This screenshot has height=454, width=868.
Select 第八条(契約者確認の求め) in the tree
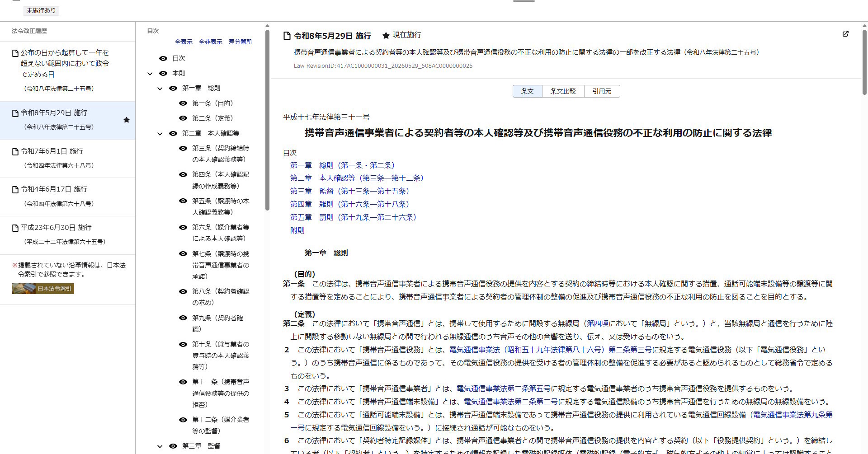tap(221, 297)
